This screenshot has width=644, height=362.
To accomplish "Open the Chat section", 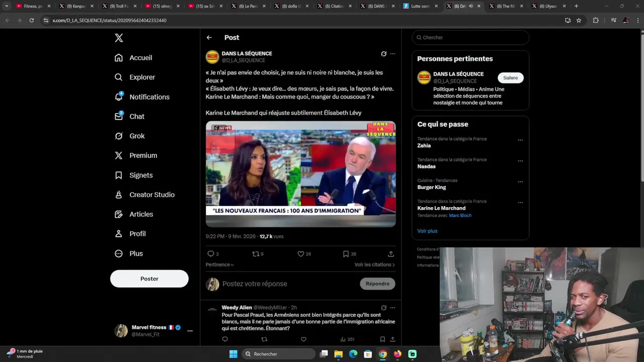I will tap(129, 117).
